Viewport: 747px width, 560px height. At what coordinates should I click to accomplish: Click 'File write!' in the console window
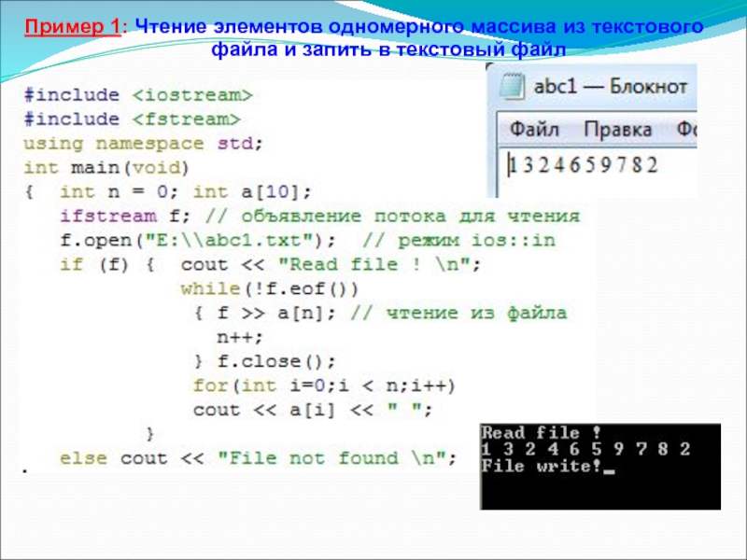click(542, 466)
